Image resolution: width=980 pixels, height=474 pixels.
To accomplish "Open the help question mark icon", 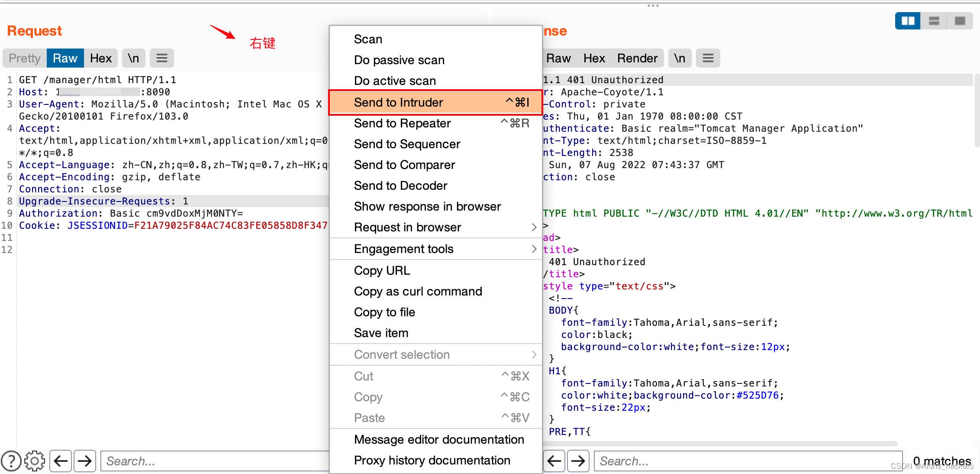I will pos(11,461).
